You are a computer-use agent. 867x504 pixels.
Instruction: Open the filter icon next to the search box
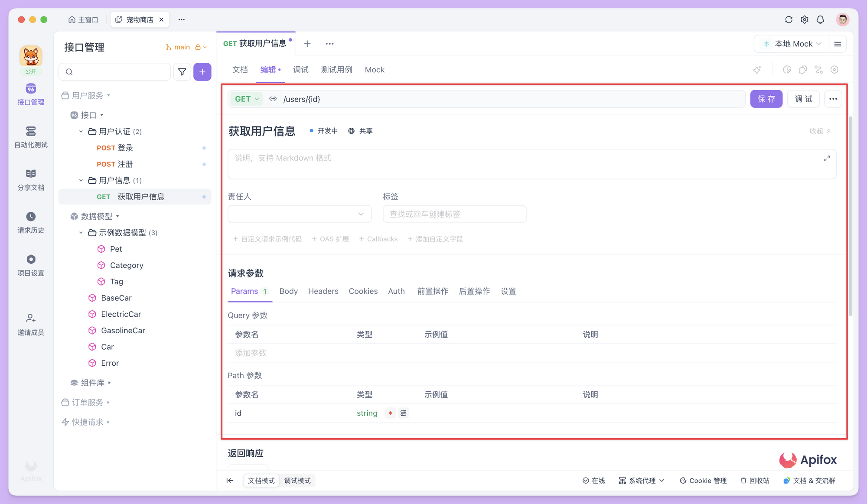pos(182,72)
